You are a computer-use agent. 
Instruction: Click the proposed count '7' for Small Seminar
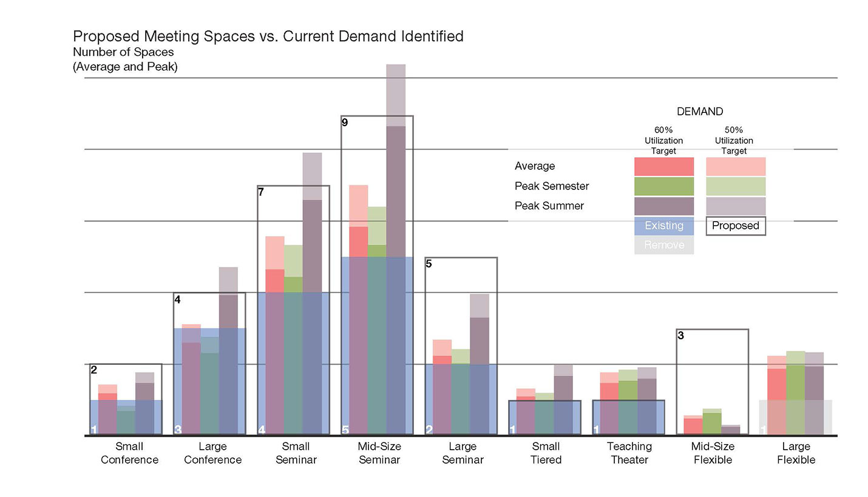click(x=261, y=192)
